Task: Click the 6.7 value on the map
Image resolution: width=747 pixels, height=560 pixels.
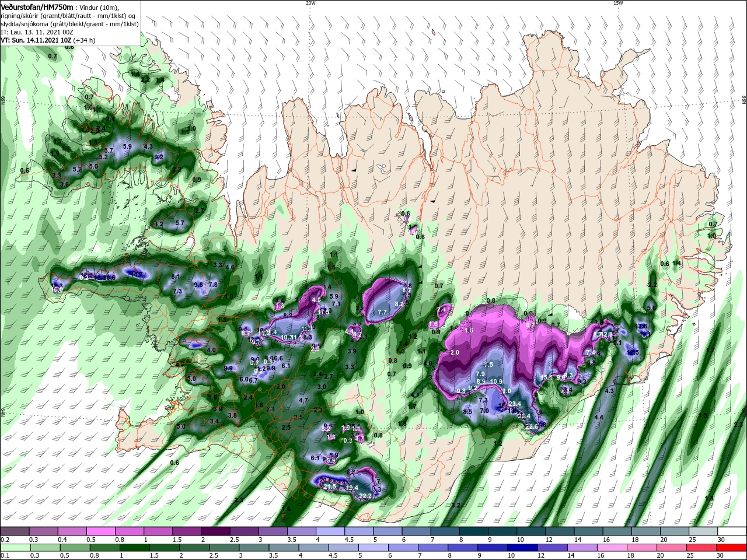Action: [253, 380]
